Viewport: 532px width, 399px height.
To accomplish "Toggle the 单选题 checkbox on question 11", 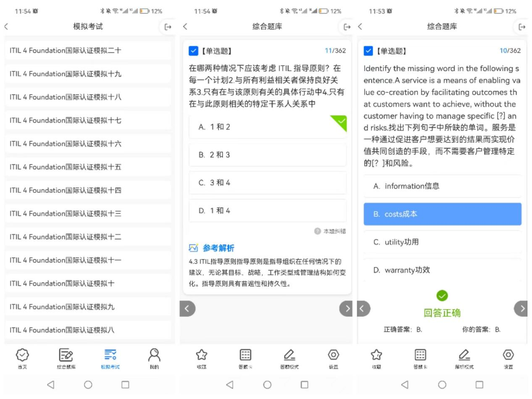I will [x=193, y=51].
